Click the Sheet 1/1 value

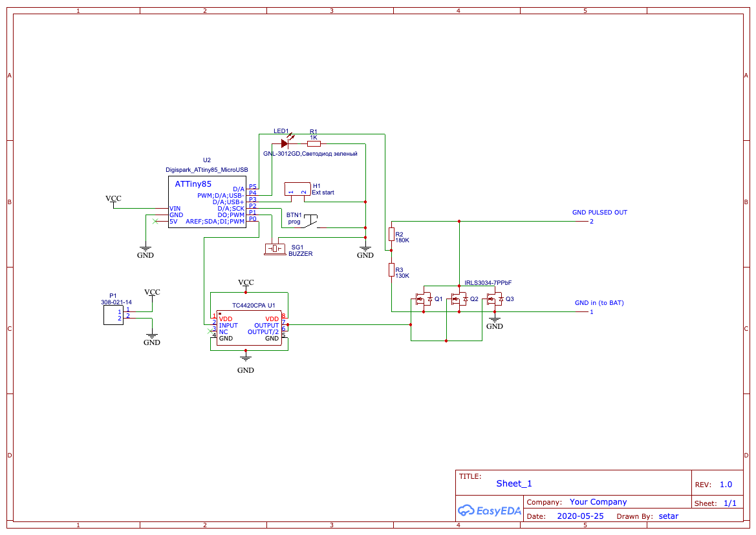click(730, 503)
